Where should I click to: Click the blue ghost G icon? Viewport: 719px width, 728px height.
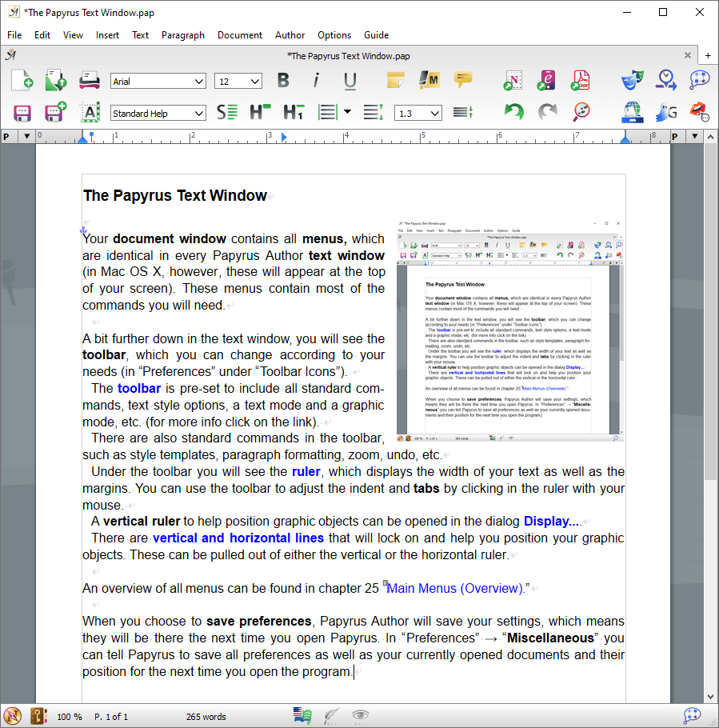click(666, 112)
